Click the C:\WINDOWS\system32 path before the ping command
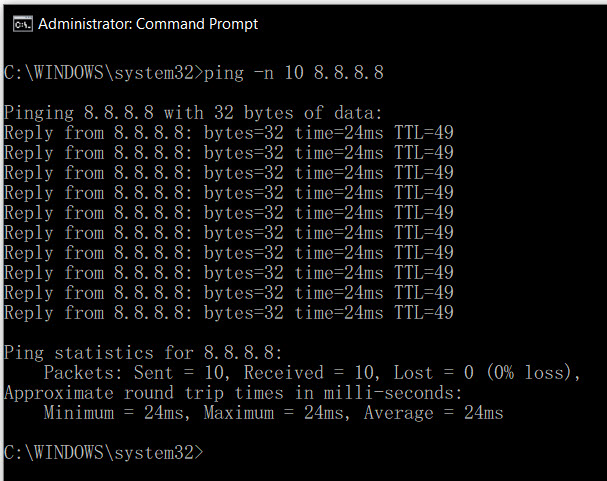The image size is (607, 481). tap(98, 73)
